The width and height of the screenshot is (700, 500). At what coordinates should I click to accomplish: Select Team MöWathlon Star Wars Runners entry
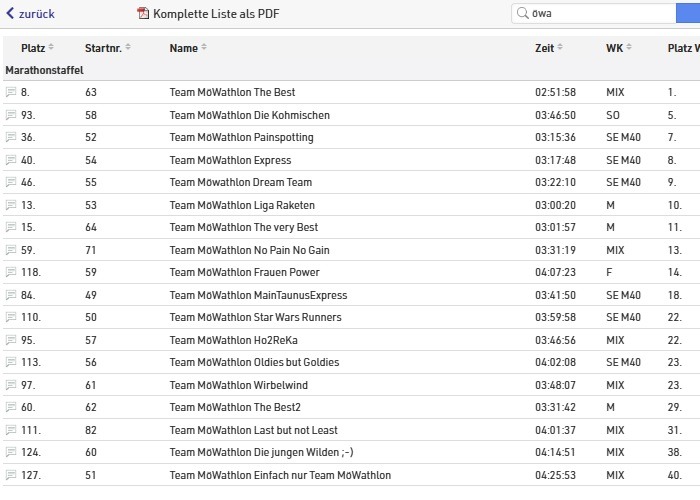(255, 317)
